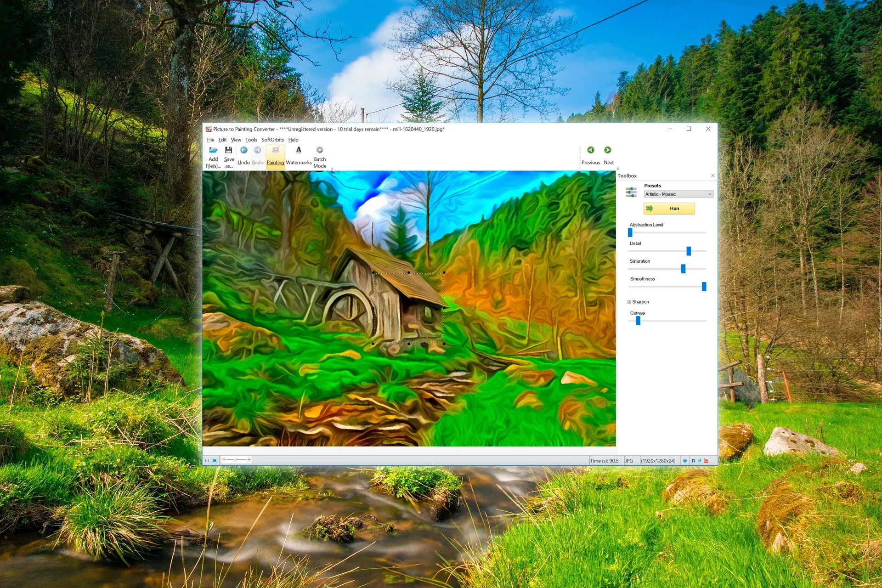Click the Canvas slider control
The height and width of the screenshot is (588, 882).
coord(636,321)
